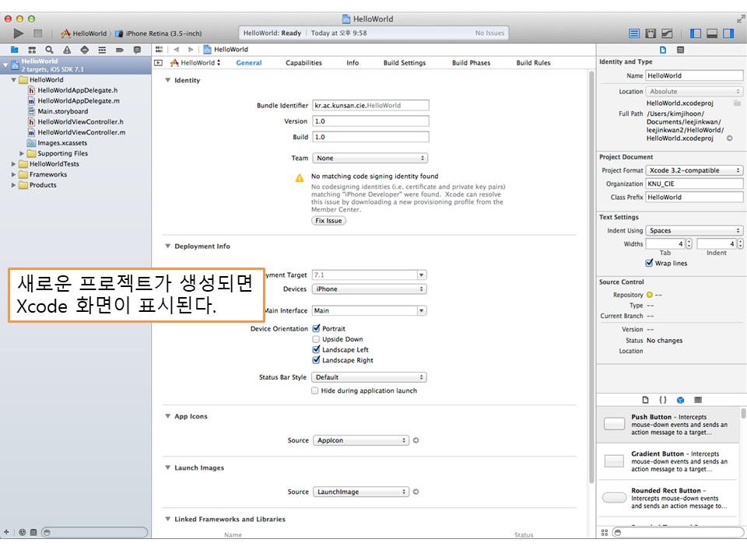Viewport: 747px width, 560px height.
Task: Open the Capabilities tab
Action: point(303,63)
